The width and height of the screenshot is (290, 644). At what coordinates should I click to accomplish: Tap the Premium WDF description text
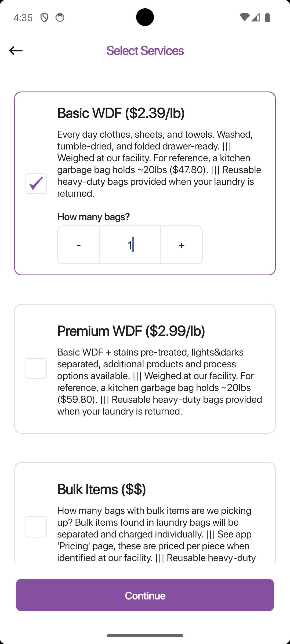(160, 382)
